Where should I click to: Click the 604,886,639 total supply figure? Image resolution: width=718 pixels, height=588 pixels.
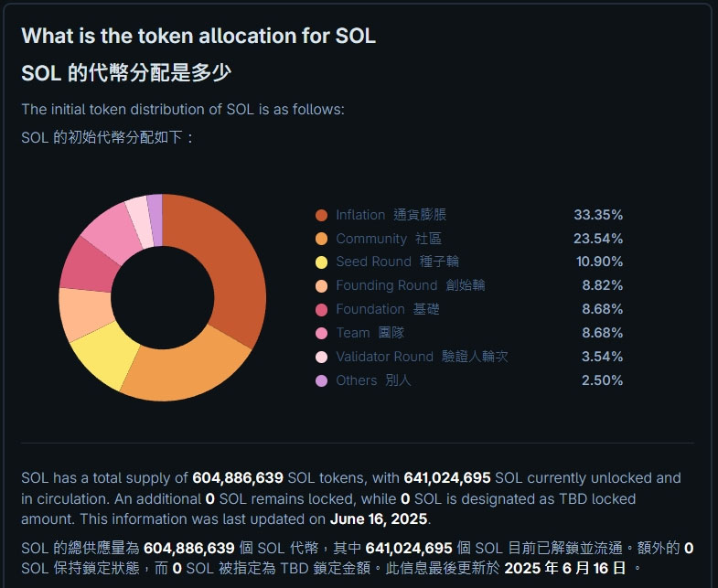click(239, 478)
